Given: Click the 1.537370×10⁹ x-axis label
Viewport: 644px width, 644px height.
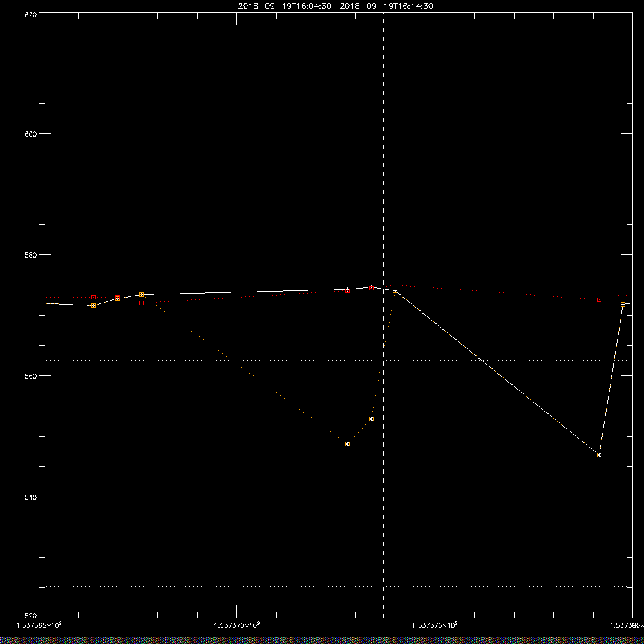Looking at the screenshot, I should coord(237,625).
